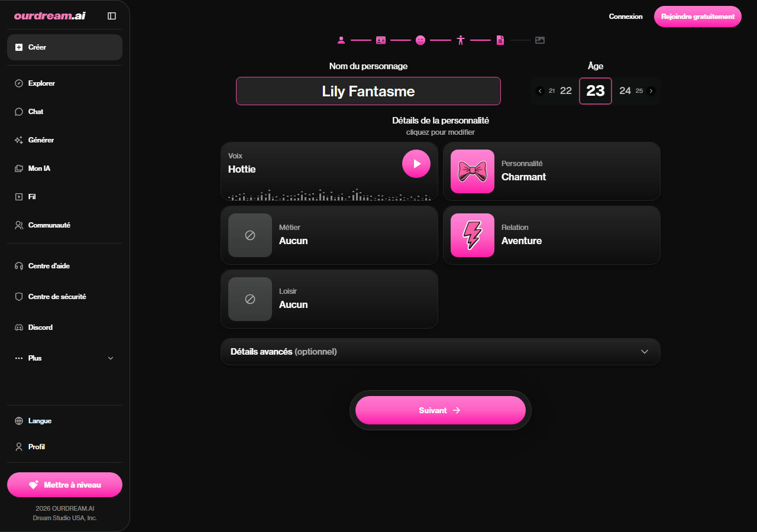Collapse the sidebar with the panel icon
This screenshot has width=757, height=532.
(x=112, y=16)
